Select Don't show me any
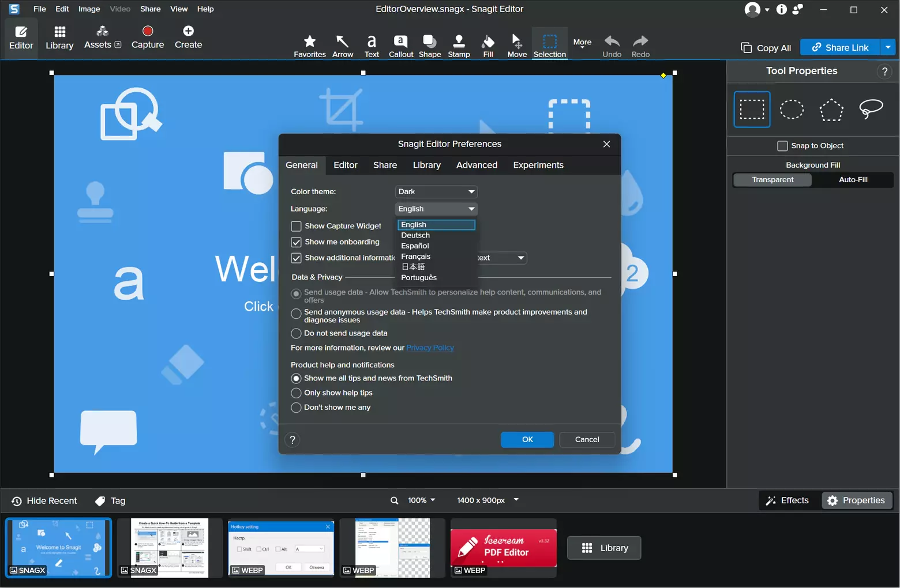Image resolution: width=900 pixels, height=588 pixels. (x=296, y=408)
